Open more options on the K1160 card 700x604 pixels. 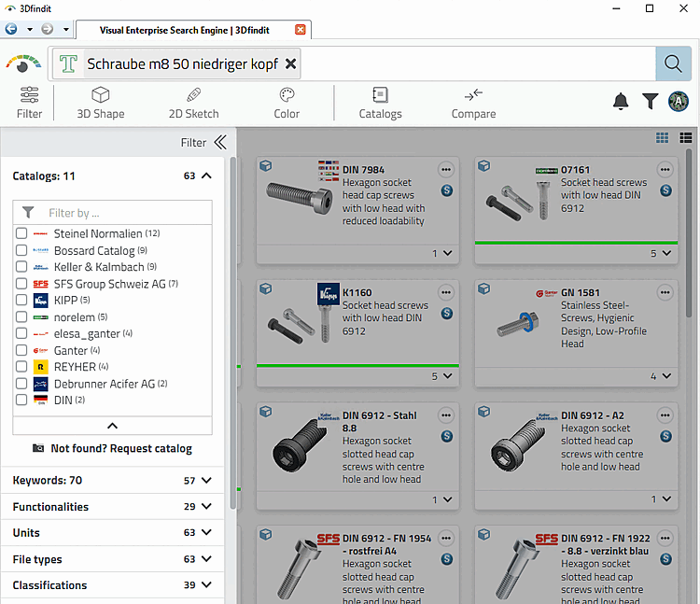coord(445,292)
